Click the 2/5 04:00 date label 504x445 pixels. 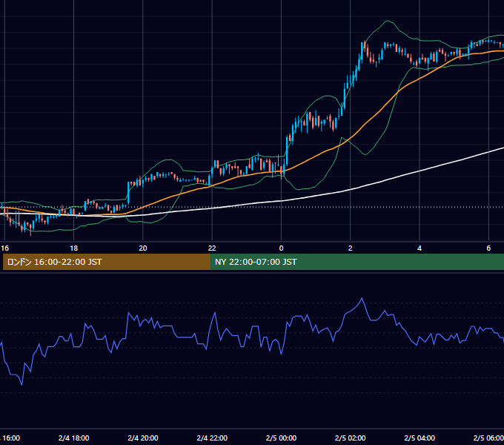point(420,438)
